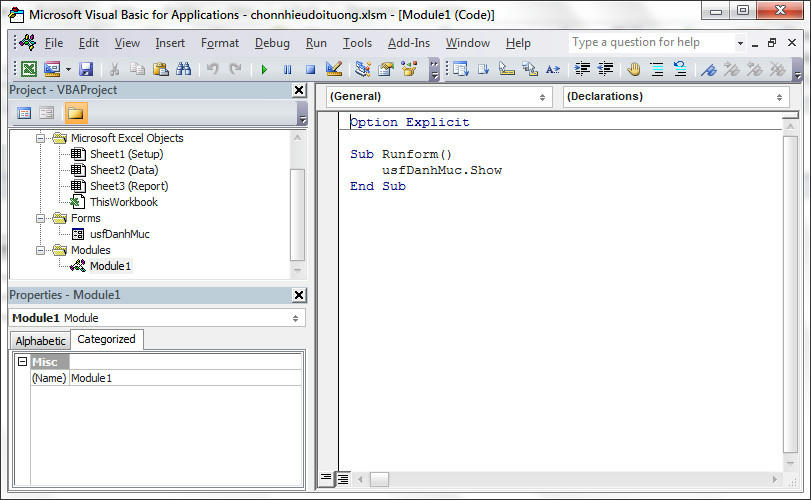Select Sheet3 (Report) in project tree
The width and height of the screenshot is (811, 500).
tap(129, 186)
